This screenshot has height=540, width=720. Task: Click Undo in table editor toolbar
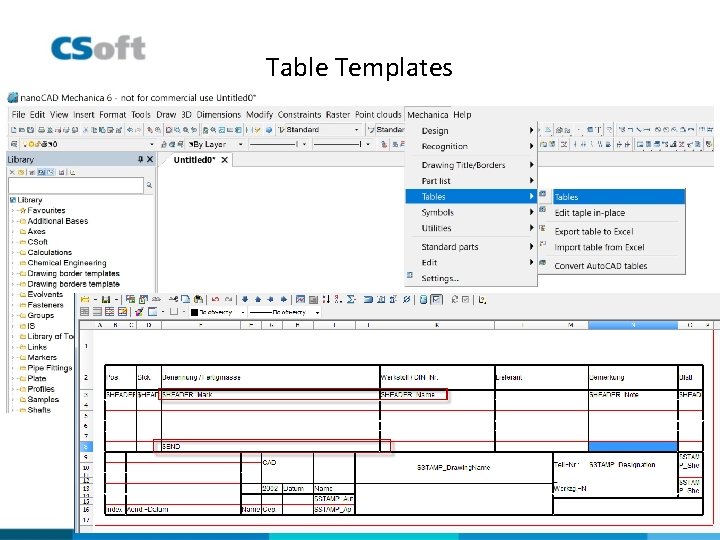(215, 299)
